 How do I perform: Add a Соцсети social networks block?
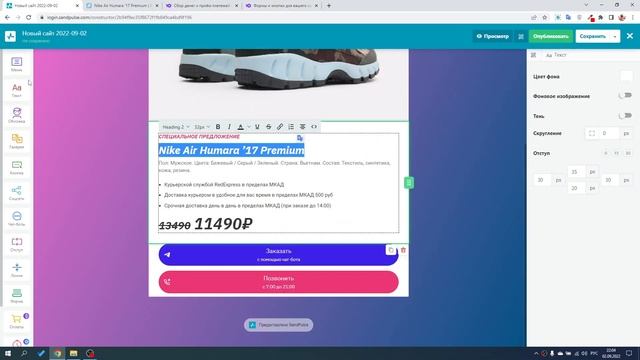coord(17,193)
